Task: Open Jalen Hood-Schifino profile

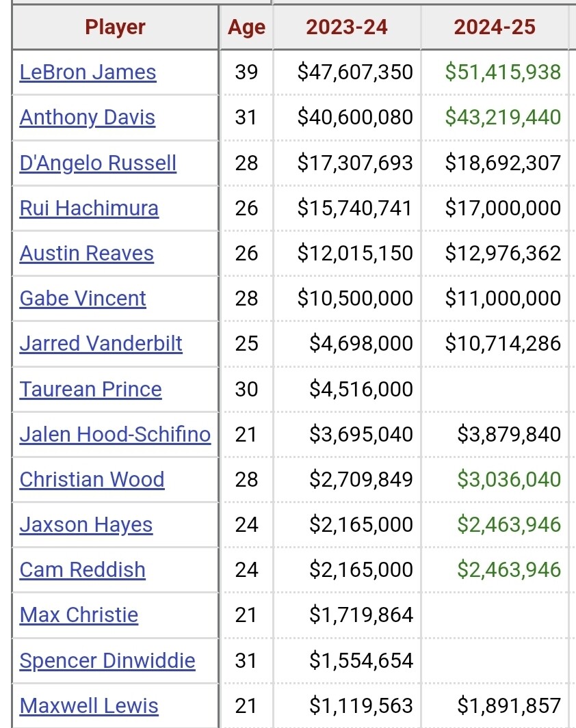Action: [115, 434]
